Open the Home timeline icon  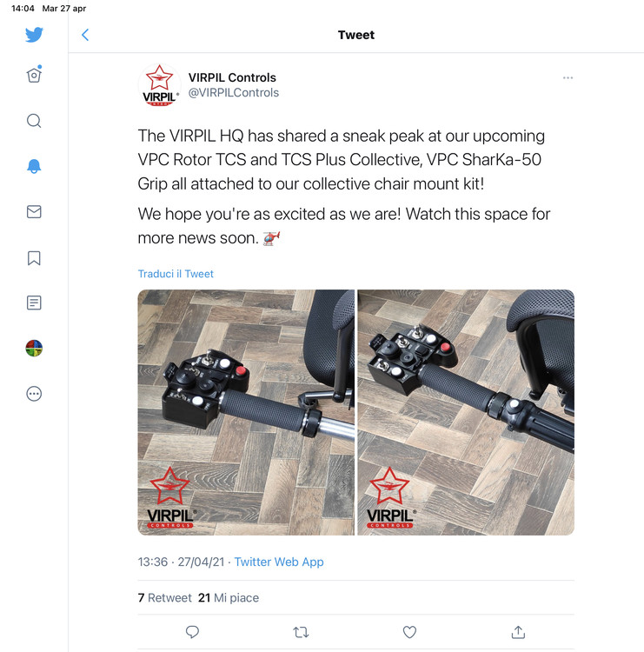point(34,75)
